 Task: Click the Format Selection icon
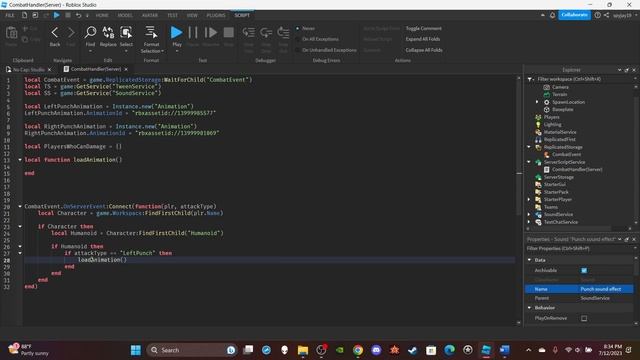pyautogui.click(x=151, y=33)
